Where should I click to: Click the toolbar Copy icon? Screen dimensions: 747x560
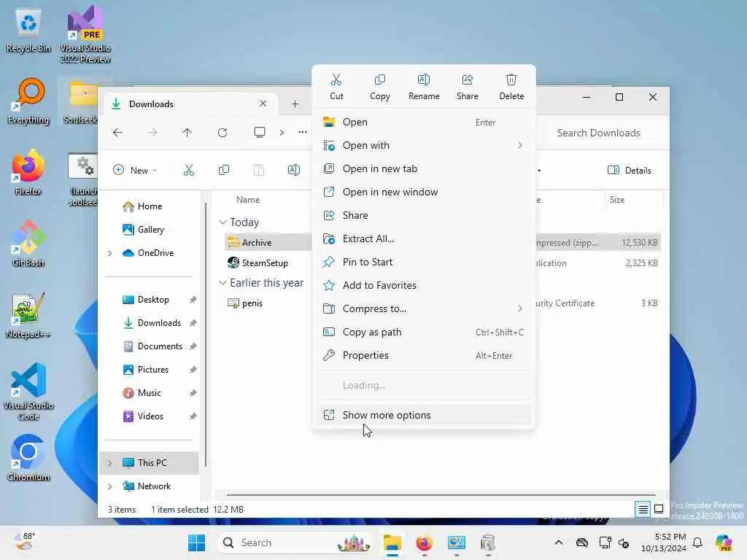pyautogui.click(x=223, y=170)
